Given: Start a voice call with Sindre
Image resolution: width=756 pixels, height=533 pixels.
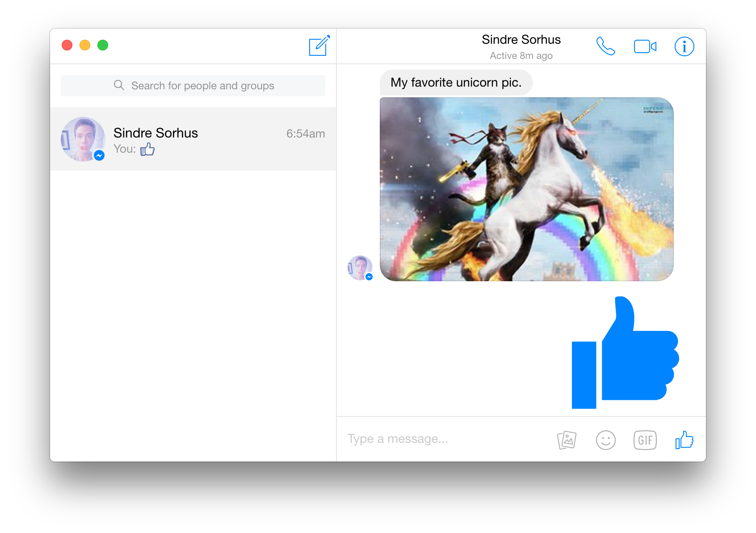Looking at the screenshot, I should (x=605, y=46).
